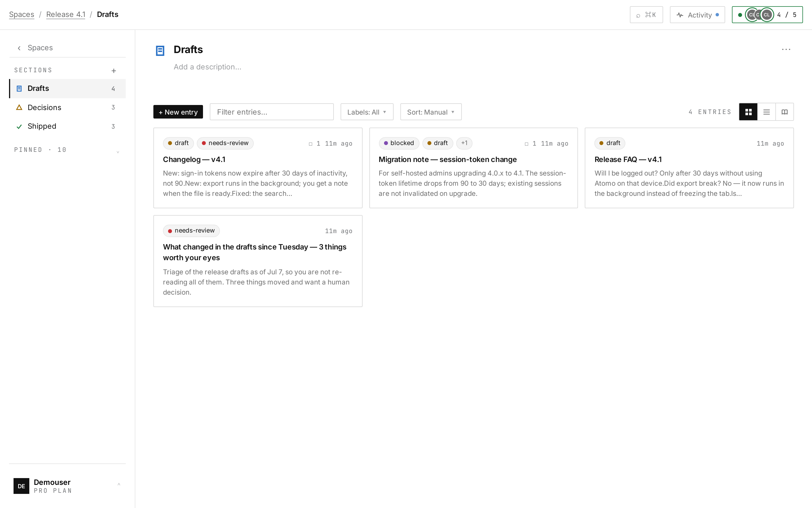812x508 pixels.
Task: Click PRO PLAN label under Demouser
Action: click(x=53, y=491)
